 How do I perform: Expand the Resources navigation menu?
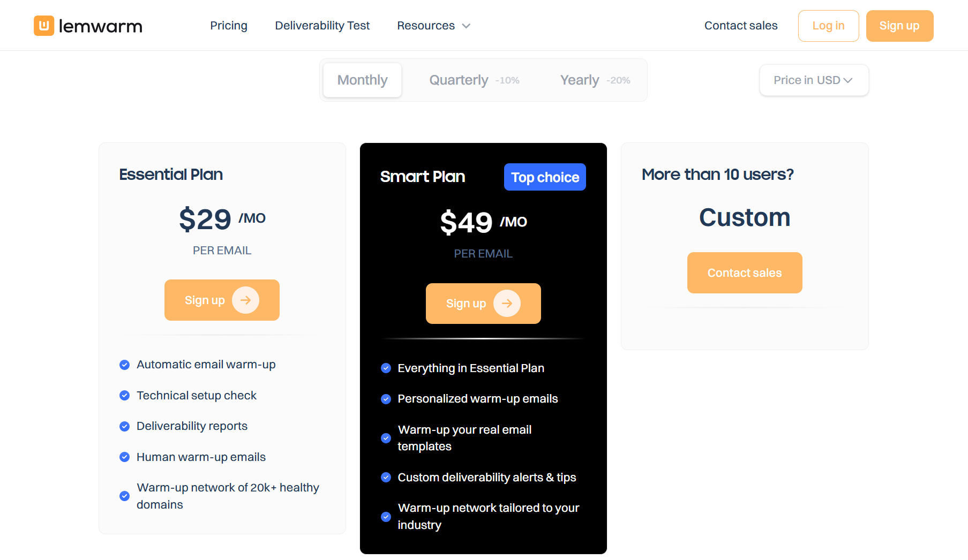click(433, 25)
